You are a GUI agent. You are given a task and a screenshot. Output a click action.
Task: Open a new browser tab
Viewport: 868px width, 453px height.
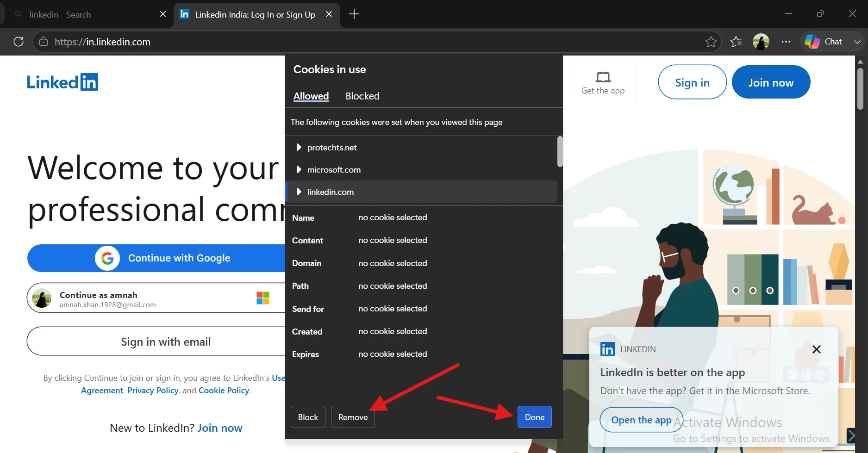(354, 14)
